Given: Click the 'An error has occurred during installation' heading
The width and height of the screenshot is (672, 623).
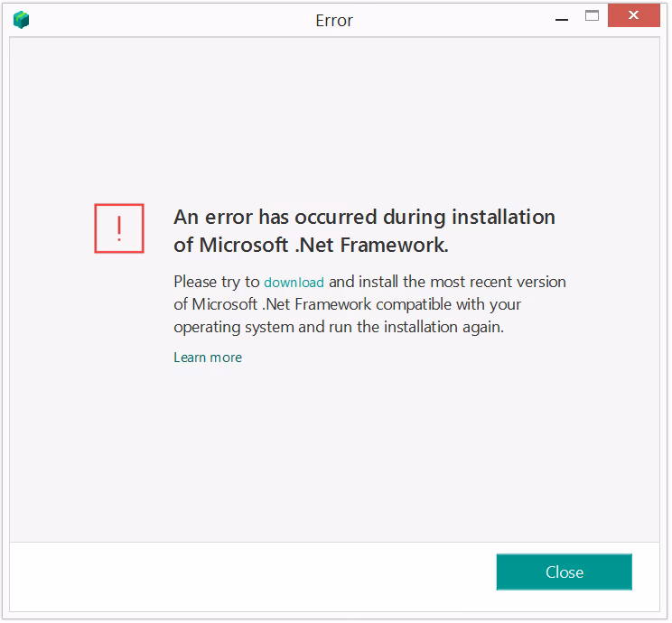Looking at the screenshot, I should [x=365, y=218].
